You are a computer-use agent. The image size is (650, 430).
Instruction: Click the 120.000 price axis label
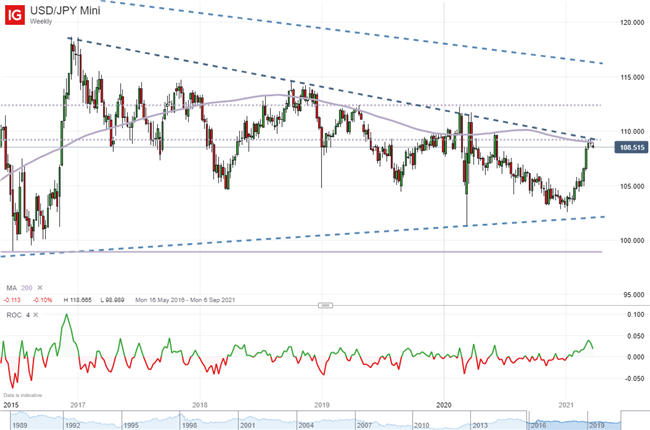point(633,23)
